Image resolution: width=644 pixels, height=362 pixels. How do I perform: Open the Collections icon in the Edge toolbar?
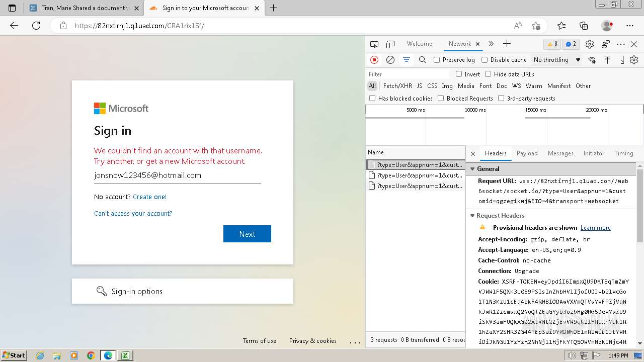[x=584, y=26]
